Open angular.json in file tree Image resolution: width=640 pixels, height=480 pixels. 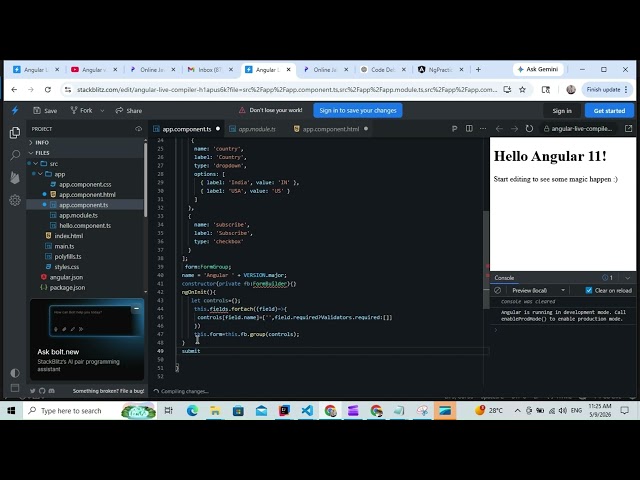pyautogui.click(x=66, y=278)
